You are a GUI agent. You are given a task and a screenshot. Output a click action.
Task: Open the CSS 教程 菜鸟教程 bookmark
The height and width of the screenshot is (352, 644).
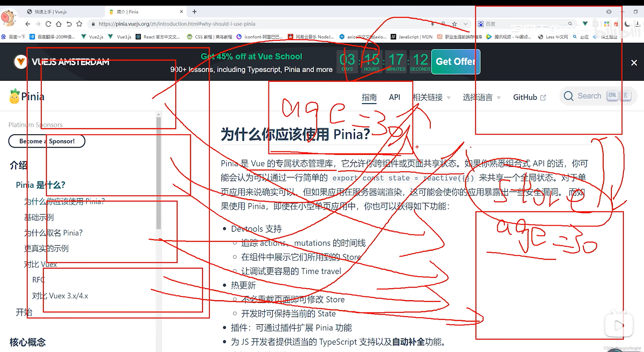coord(209,37)
